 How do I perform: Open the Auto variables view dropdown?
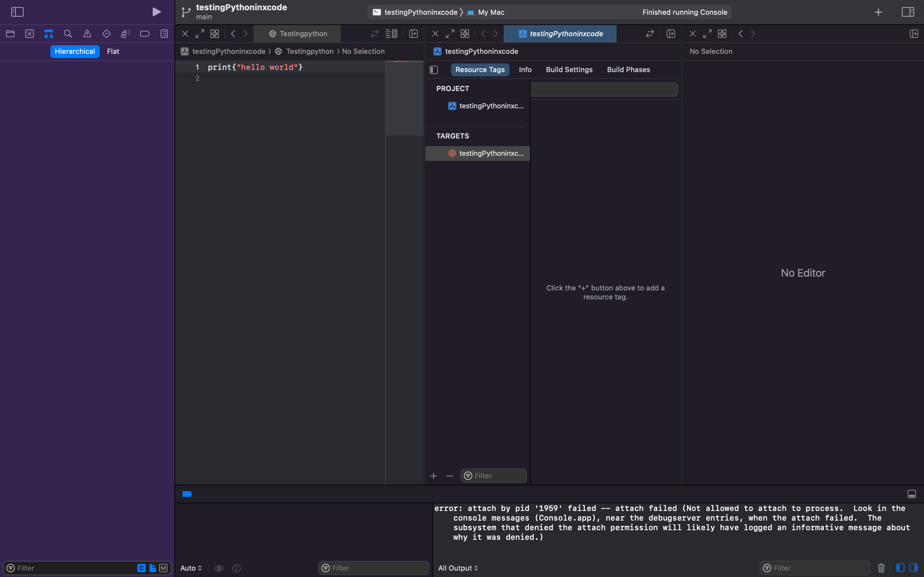point(191,568)
